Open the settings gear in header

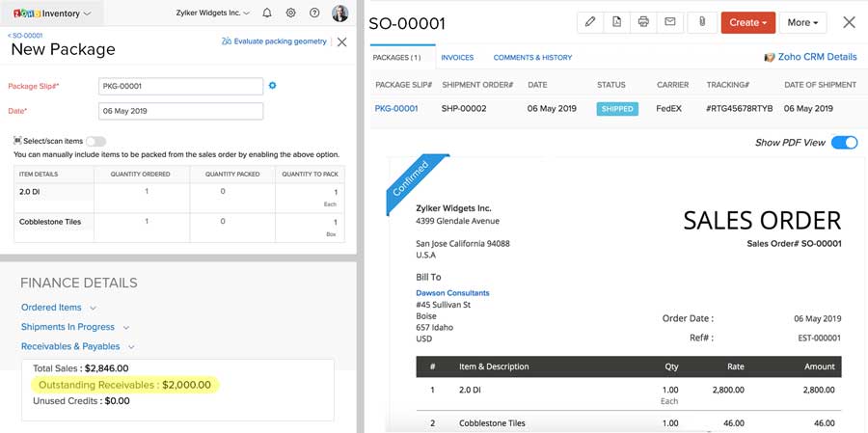pyautogui.click(x=290, y=13)
